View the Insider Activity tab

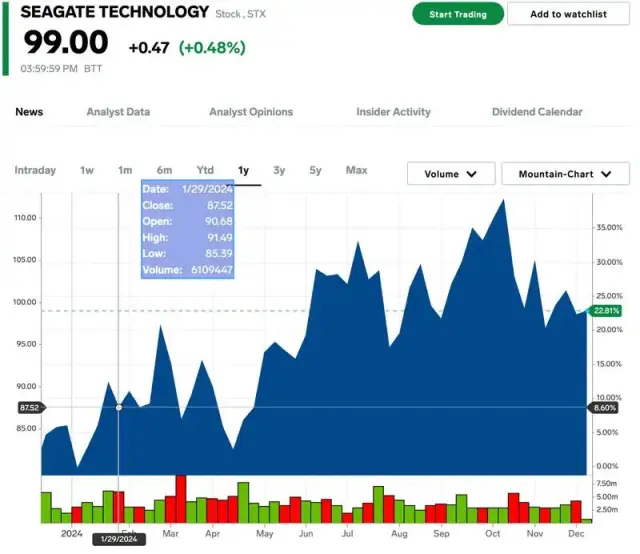393,112
